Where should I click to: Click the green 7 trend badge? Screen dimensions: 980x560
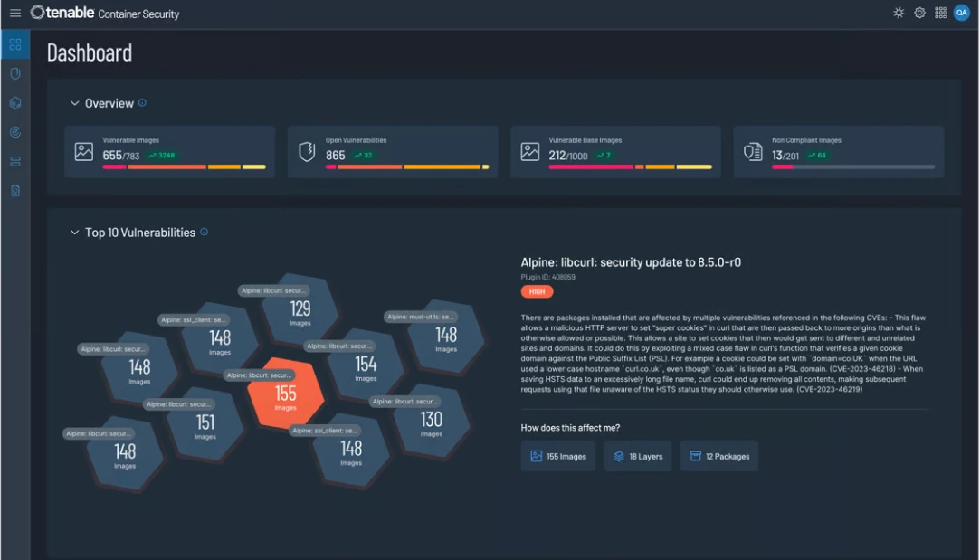click(604, 155)
